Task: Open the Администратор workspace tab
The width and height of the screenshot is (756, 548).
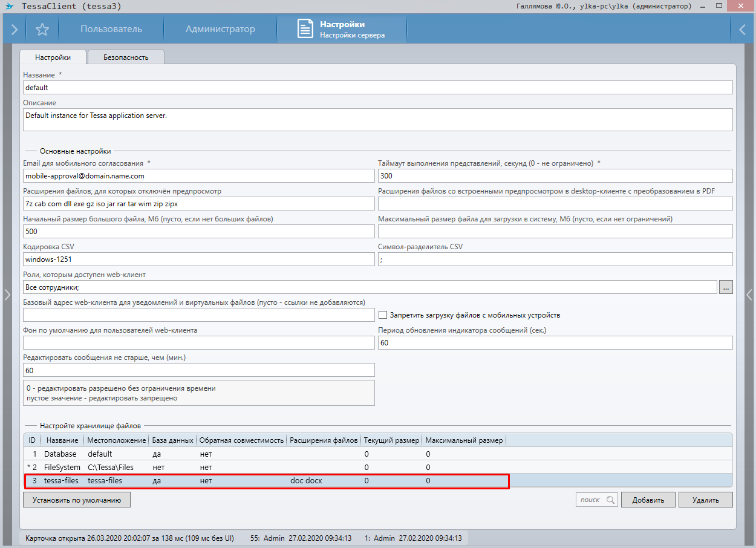Action: pyautogui.click(x=220, y=29)
